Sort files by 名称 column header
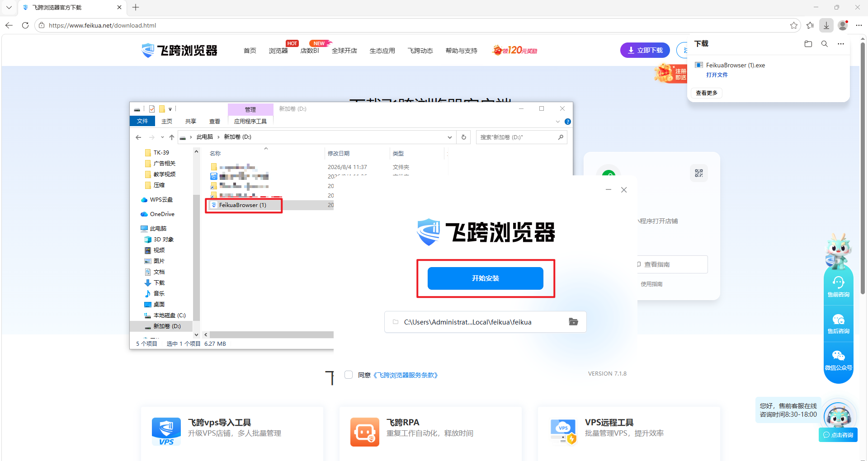Screen dimensions: 868x461 click(x=215, y=154)
